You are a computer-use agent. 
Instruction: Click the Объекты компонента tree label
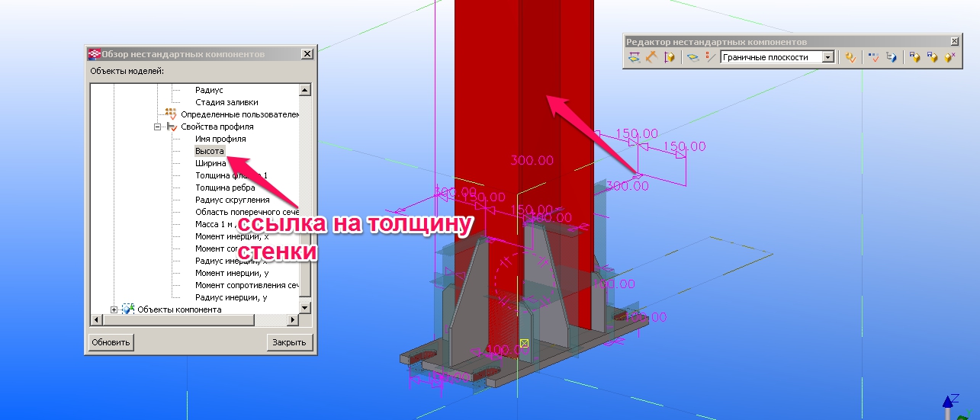[x=179, y=309]
